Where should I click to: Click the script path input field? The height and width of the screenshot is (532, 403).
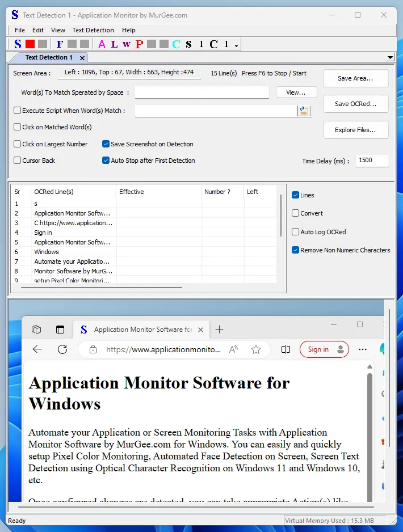[216, 111]
